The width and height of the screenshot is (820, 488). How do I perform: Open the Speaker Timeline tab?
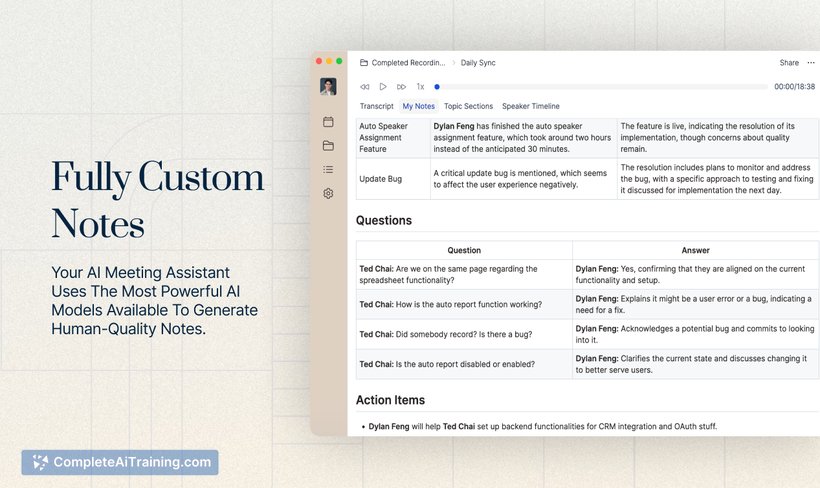[x=531, y=106]
